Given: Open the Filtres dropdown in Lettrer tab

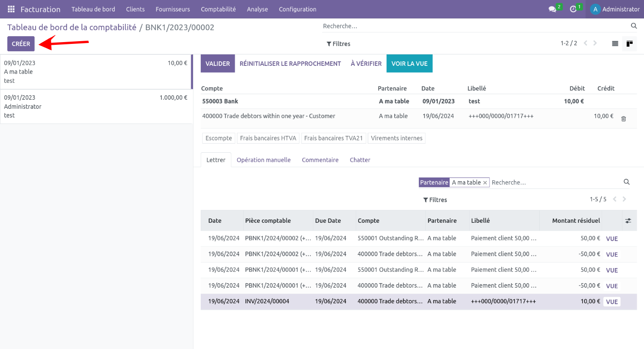Looking at the screenshot, I should pyautogui.click(x=435, y=200).
